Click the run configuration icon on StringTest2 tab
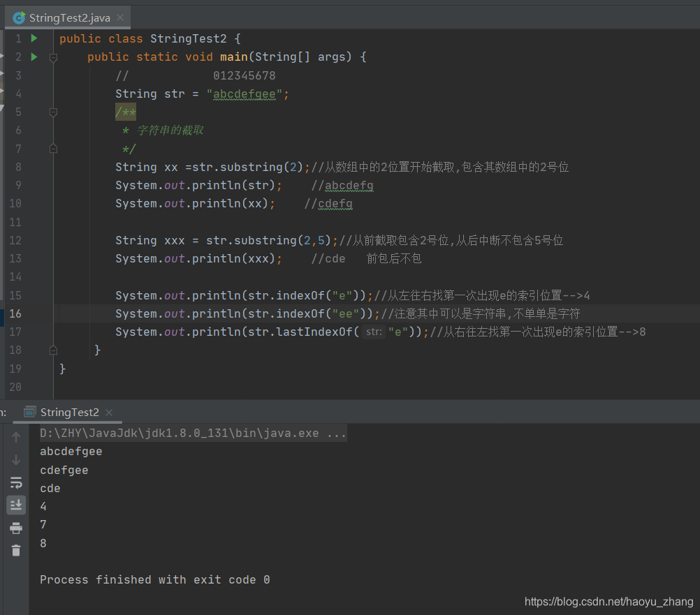Image resolution: width=700 pixels, height=615 pixels. coord(30,412)
